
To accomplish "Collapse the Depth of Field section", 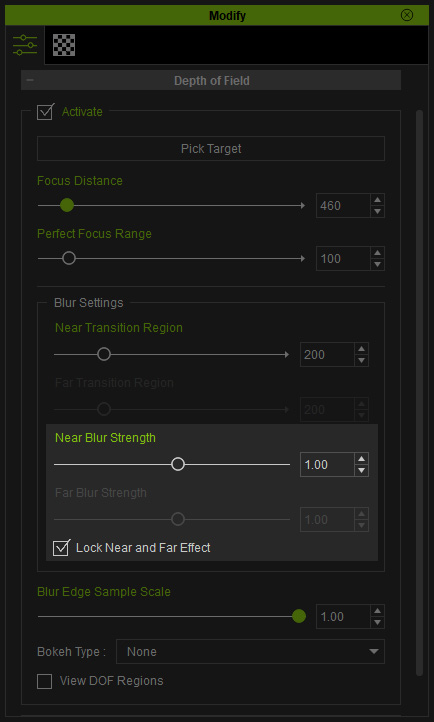I will click(x=30, y=80).
